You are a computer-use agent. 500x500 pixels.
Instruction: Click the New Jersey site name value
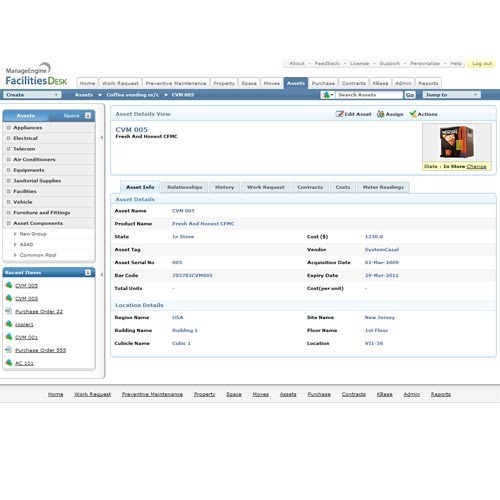380,317
